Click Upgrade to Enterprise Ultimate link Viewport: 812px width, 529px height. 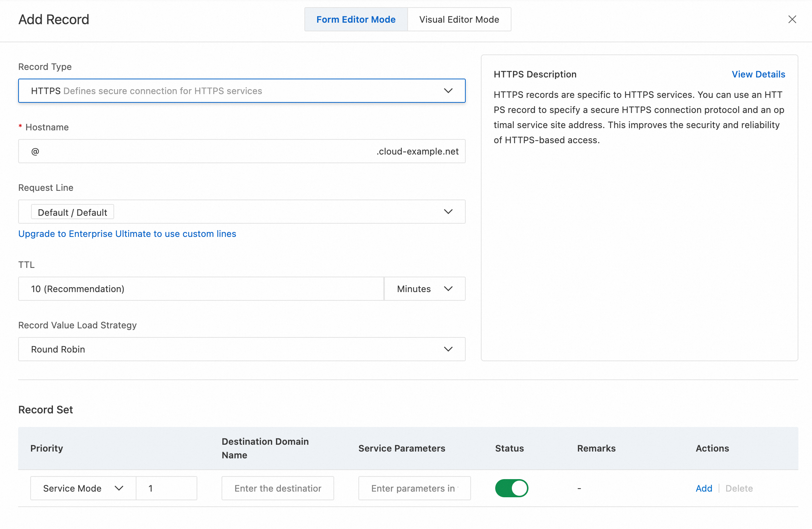(x=127, y=234)
